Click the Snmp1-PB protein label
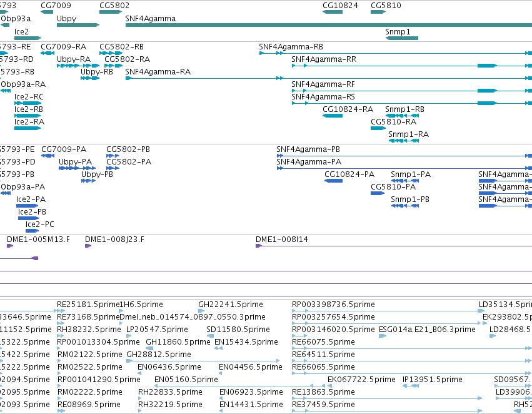532x414 pixels. [410, 199]
